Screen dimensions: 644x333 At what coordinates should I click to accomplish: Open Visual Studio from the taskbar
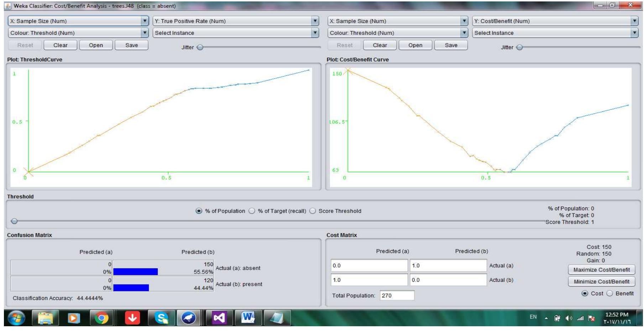click(x=219, y=318)
